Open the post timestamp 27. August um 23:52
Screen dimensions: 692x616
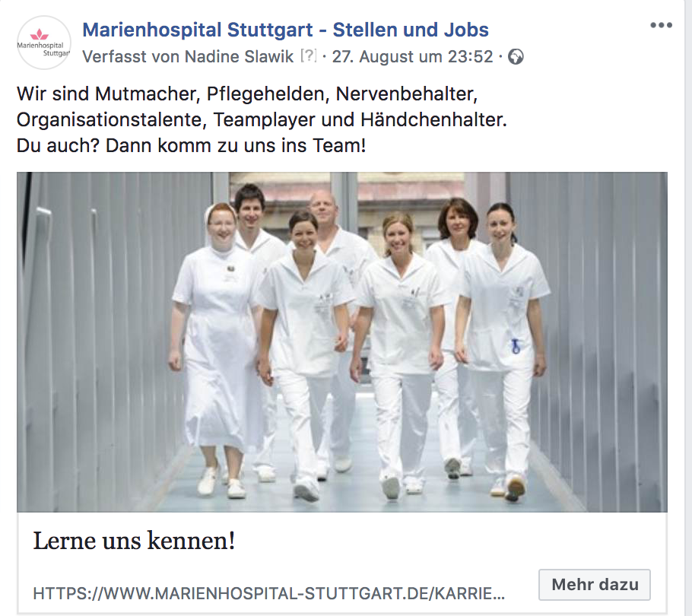click(412, 56)
